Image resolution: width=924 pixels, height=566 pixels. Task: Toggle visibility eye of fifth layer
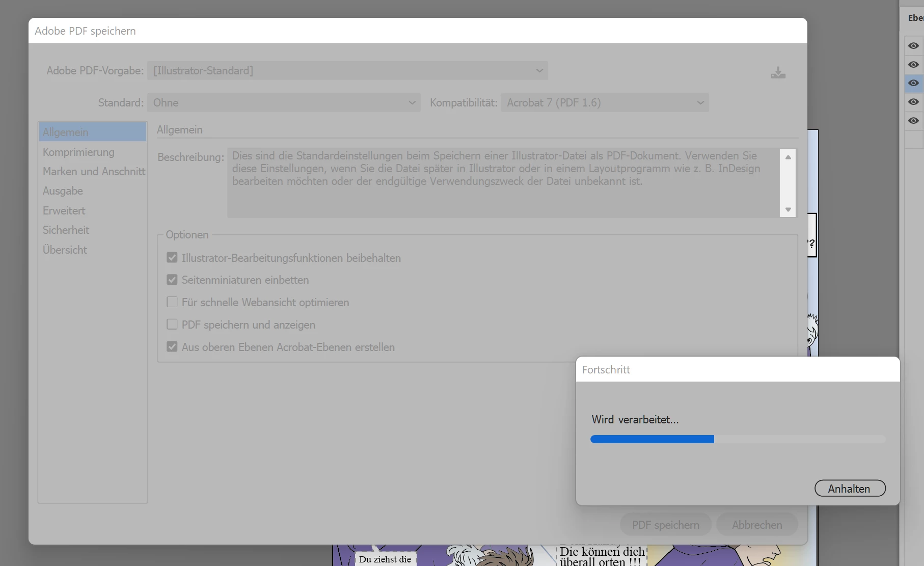click(913, 121)
